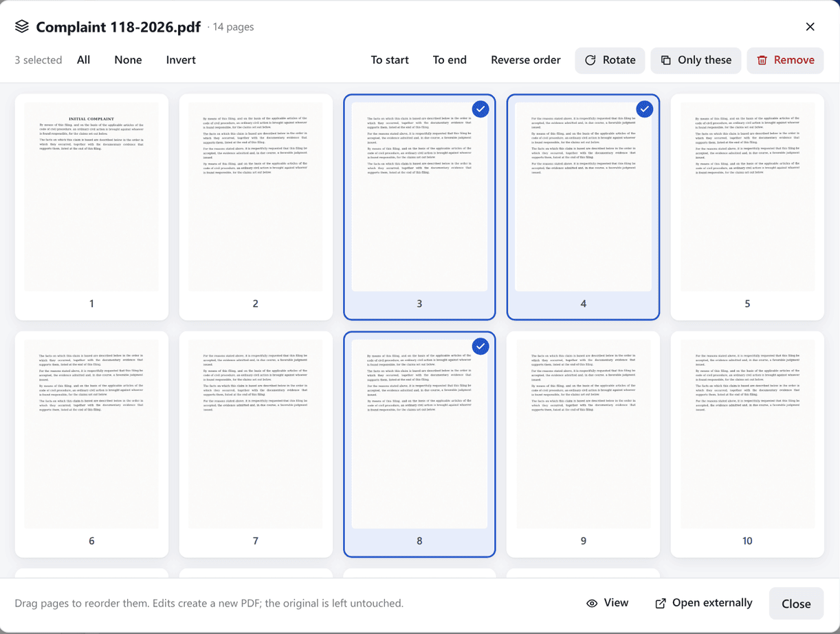Clear the selection with None
The image size is (840, 634).
[128, 60]
